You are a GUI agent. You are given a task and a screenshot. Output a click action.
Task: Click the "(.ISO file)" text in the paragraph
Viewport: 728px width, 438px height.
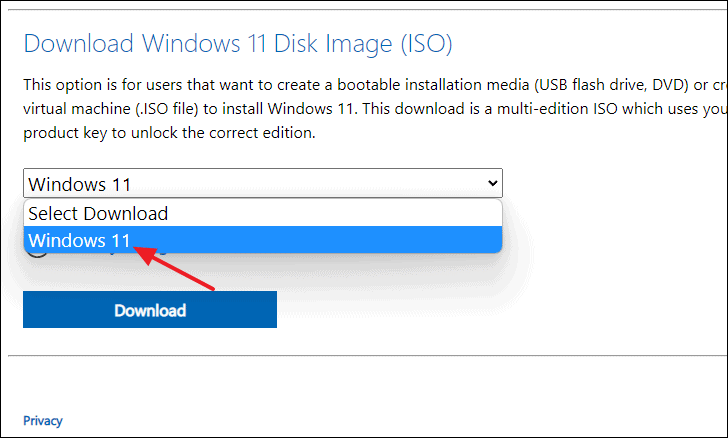167,109
